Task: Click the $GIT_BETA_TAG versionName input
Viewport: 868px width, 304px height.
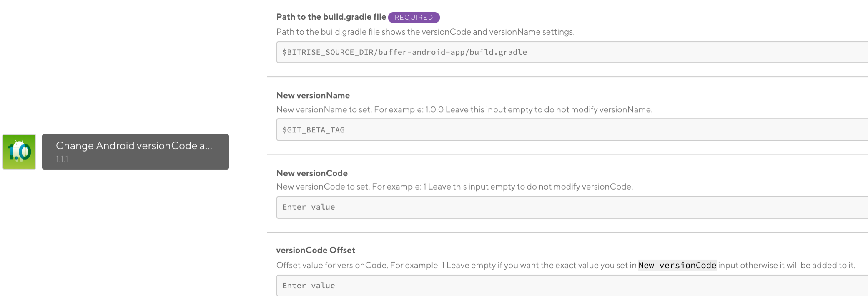Action: [571, 130]
